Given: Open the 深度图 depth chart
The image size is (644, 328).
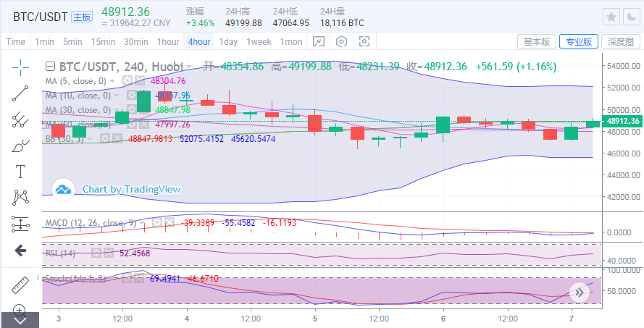Looking at the screenshot, I should pyautogui.click(x=621, y=41).
